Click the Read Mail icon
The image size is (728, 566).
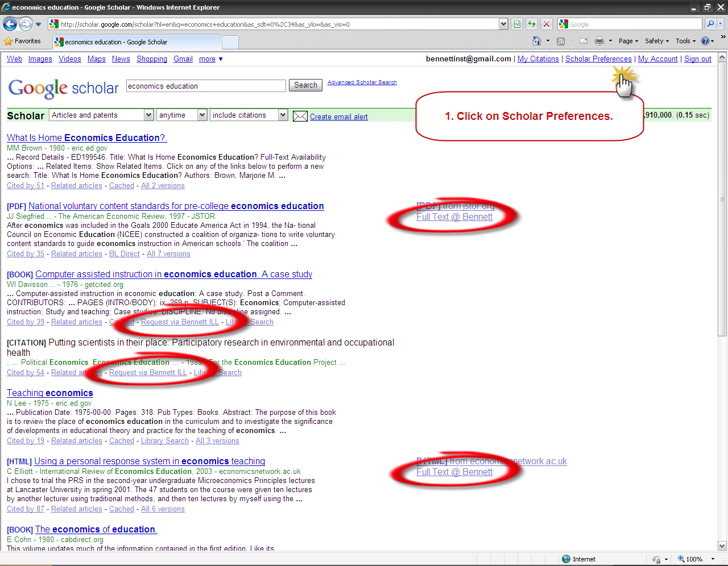click(x=584, y=41)
